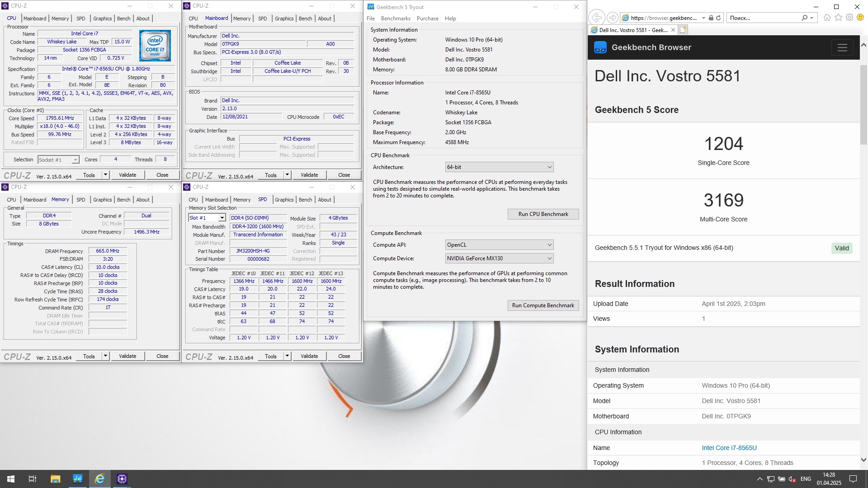The image size is (868, 488).
Task: Switch to Bench tab in top-left CPU-Z
Action: click(123, 19)
